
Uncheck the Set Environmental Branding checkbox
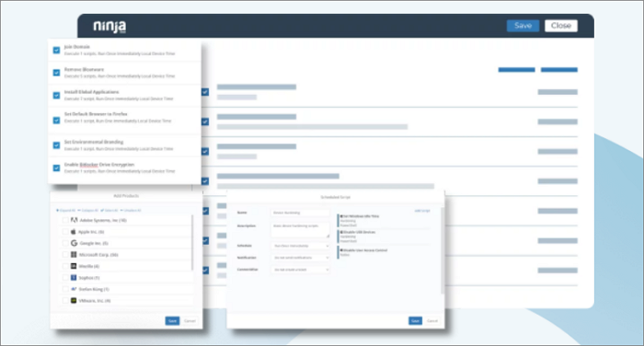pyautogui.click(x=57, y=145)
